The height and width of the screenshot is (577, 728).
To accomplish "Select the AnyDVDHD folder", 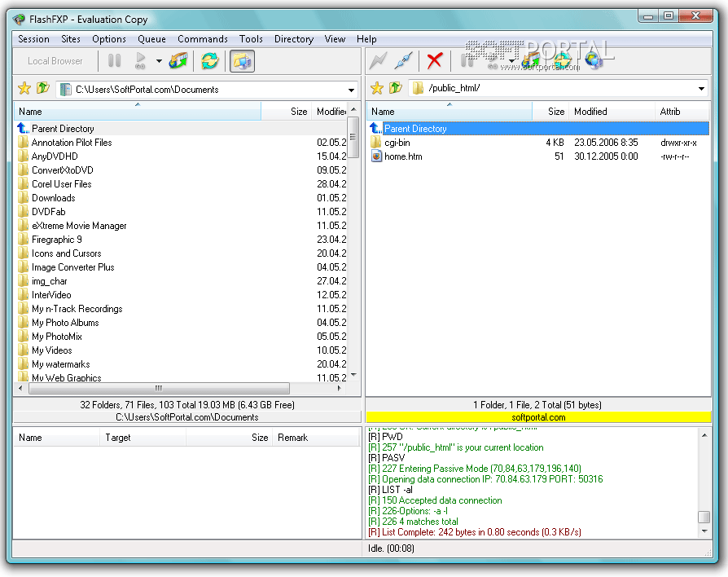I will [x=55, y=156].
